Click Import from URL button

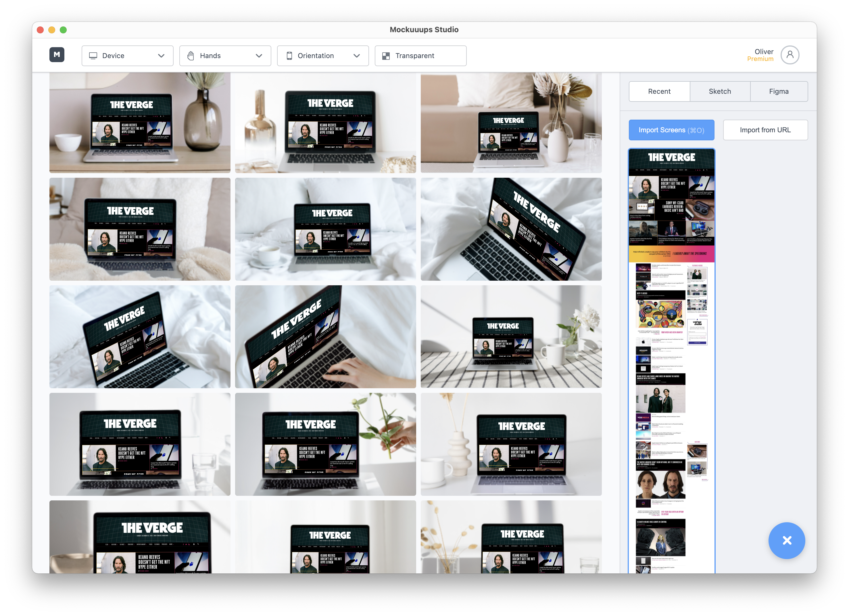(765, 130)
